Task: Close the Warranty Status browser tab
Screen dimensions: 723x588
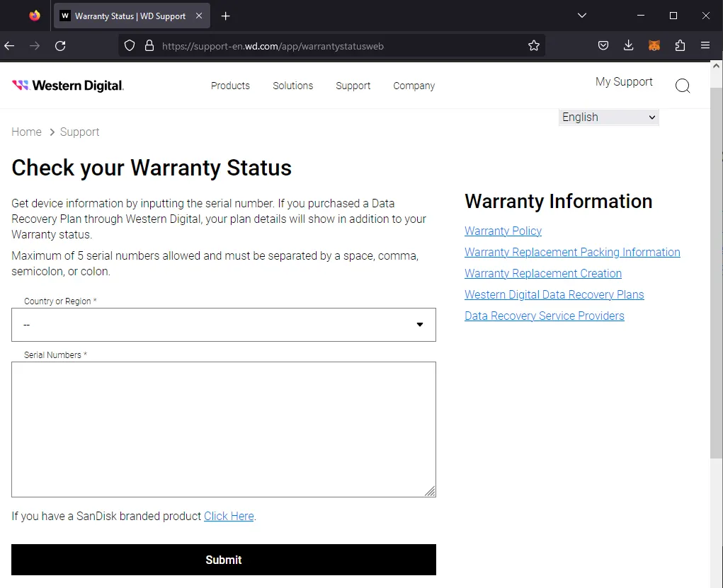Action: [x=199, y=16]
